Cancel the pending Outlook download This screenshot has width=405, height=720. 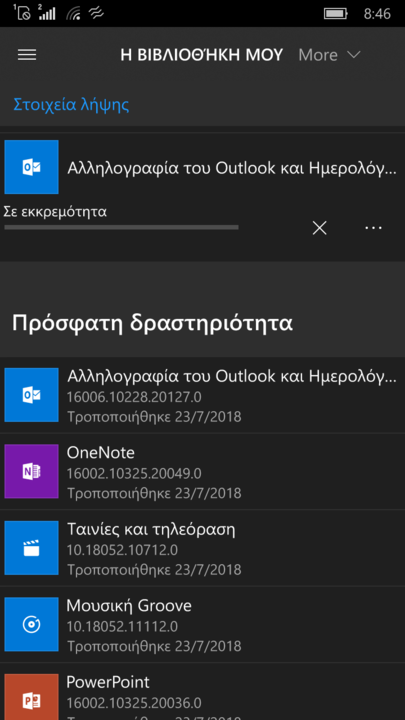pos(320,228)
